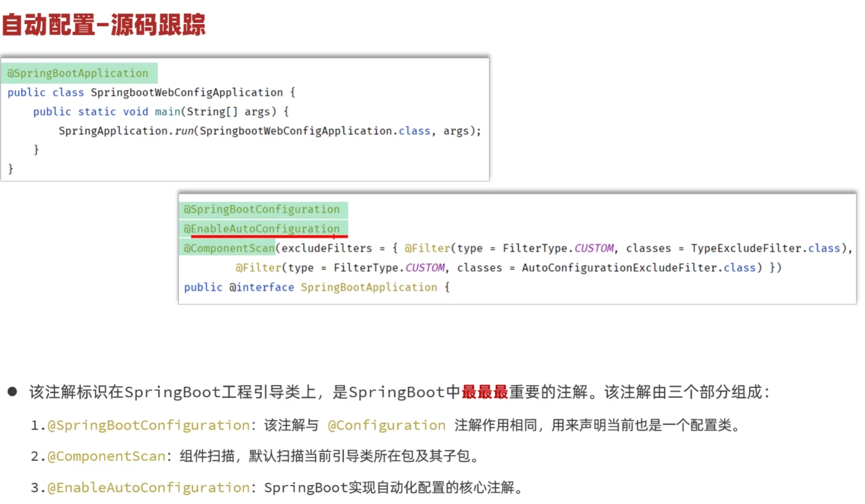This screenshot has width=865, height=504.
Task: Click SpringBootApplication in the @interface declaration
Action: pos(369,287)
